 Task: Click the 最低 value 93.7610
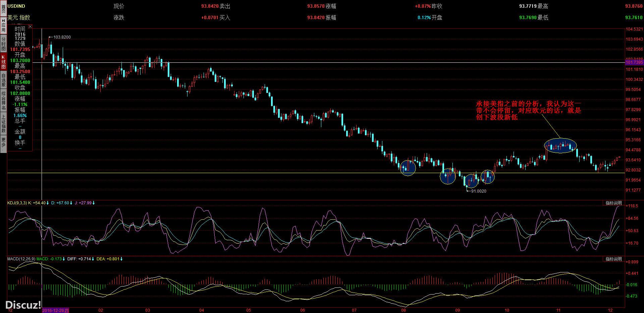[x=634, y=17]
